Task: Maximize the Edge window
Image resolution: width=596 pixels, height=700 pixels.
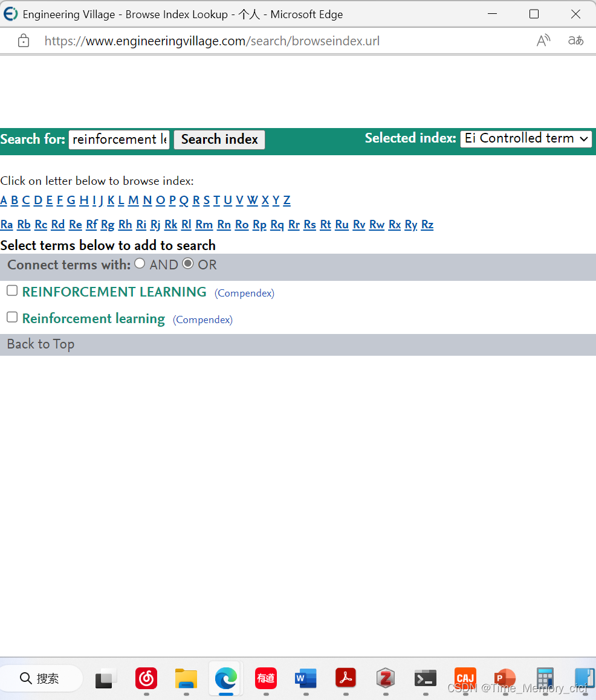Action: [534, 14]
